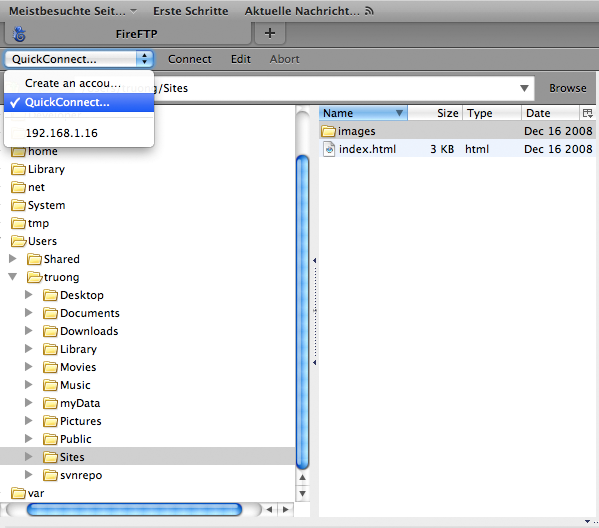Select the 192.168.1.16 account entry
Viewport: 599px width, 528px height.
(79, 133)
